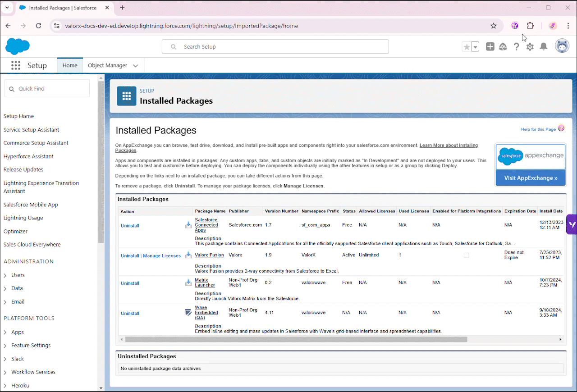Open the help question mark icon
Image resolution: width=577 pixels, height=392 pixels.
517,46
